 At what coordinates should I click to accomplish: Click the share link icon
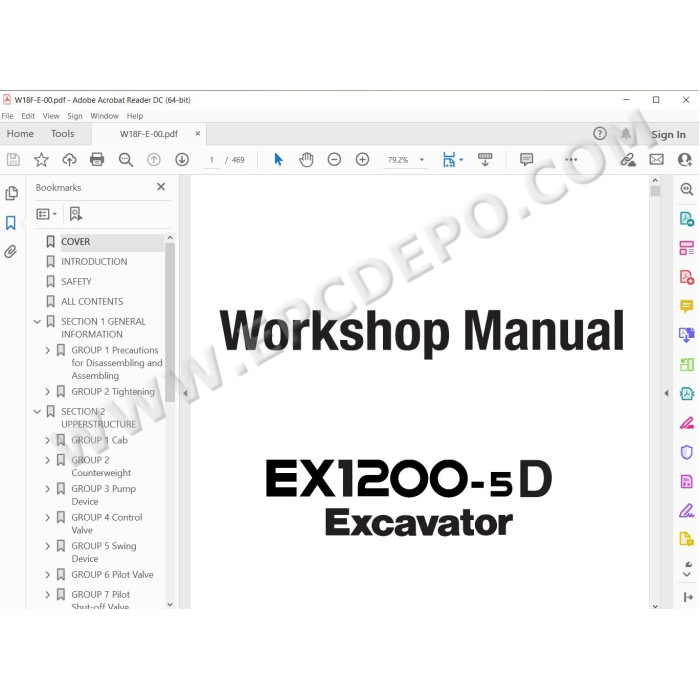pos(628,159)
